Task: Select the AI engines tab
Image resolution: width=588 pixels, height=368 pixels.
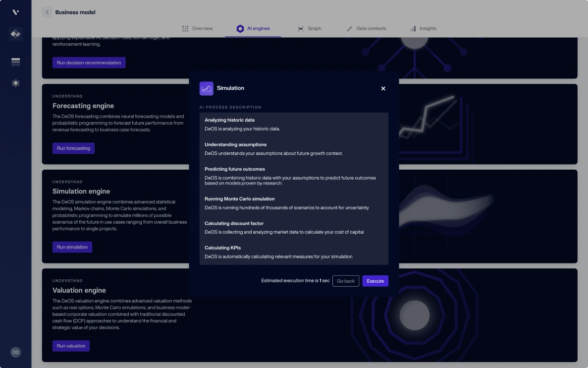Action: pos(253,29)
